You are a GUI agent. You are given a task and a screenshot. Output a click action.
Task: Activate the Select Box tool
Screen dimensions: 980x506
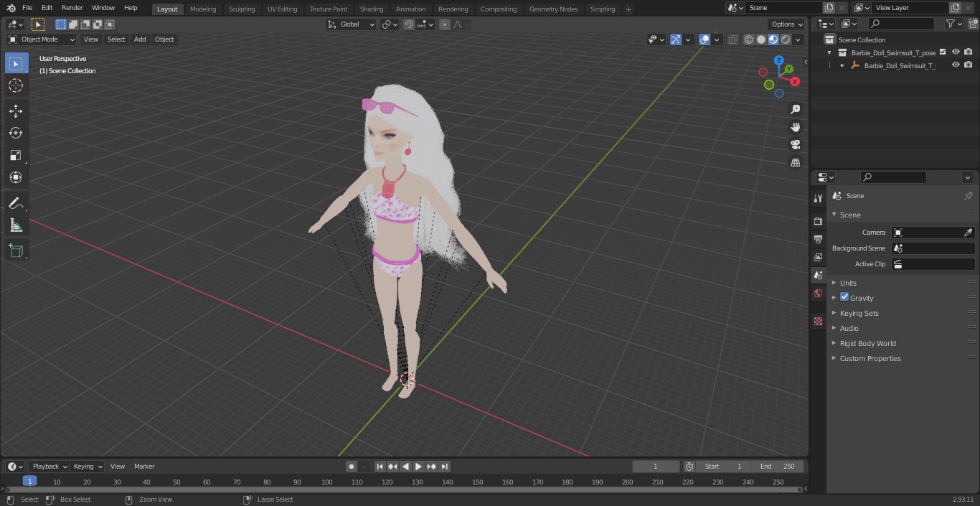click(x=16, y=63)
